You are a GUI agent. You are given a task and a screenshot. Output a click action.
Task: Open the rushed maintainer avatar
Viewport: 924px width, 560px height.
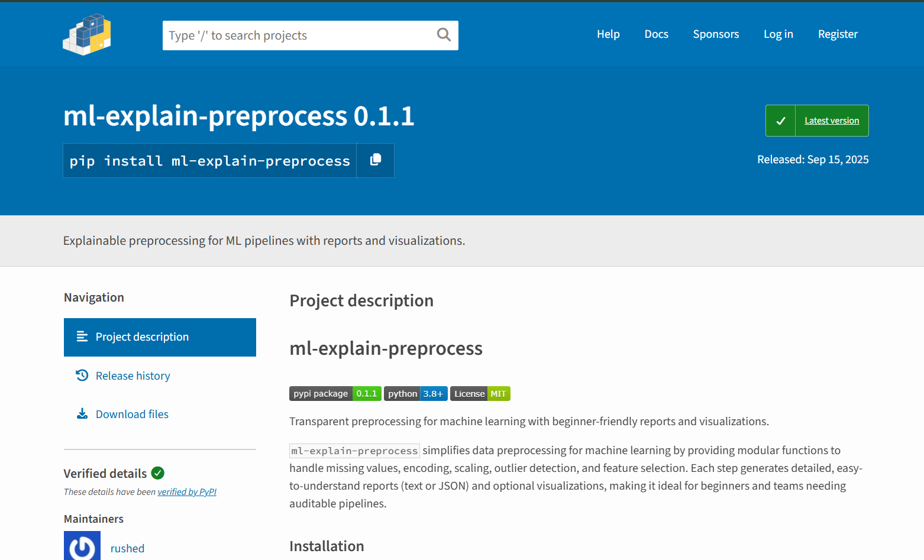pyautogui.click(x=82, y=546)
